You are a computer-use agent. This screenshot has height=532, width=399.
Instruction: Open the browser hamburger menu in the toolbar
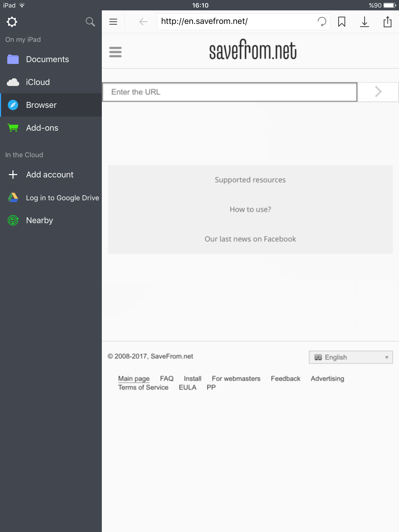[x=113, y=22]
